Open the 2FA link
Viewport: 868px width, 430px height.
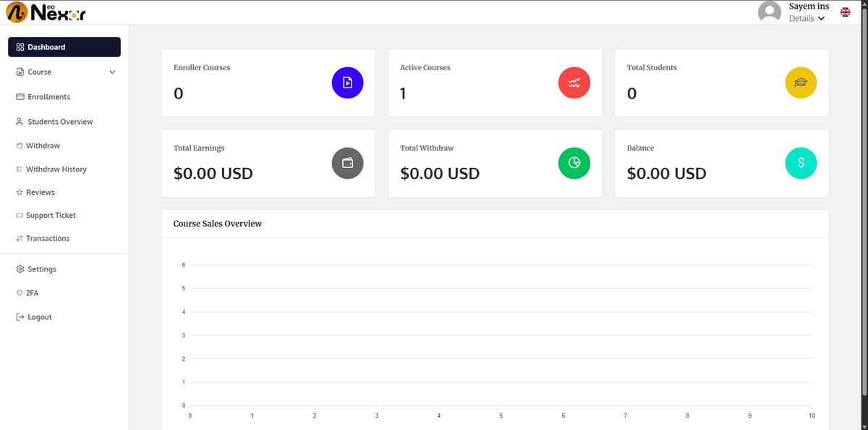click(x=32, y=293)
